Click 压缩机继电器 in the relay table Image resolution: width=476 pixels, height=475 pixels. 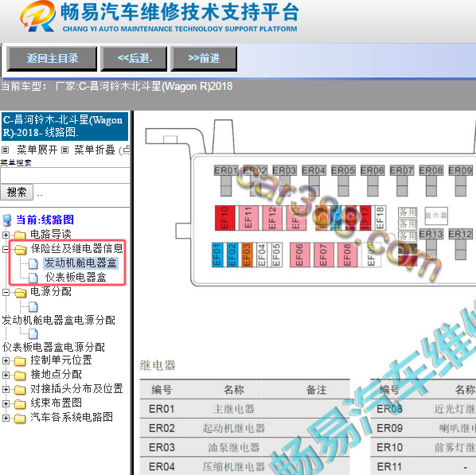234,466
